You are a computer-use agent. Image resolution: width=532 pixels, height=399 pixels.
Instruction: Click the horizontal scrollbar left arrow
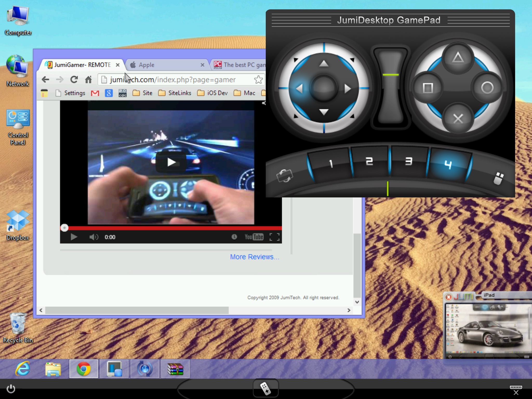click(41, 310)
